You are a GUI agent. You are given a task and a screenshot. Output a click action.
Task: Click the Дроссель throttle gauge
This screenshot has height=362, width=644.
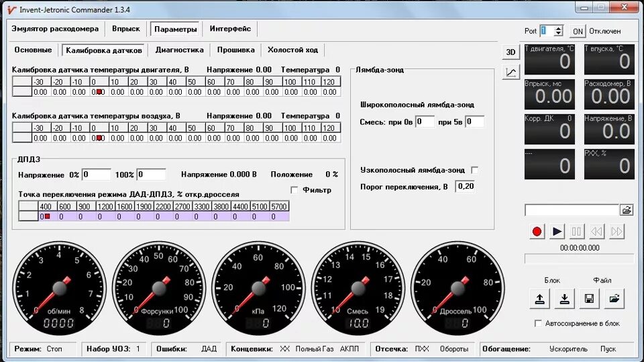click(x=458, y=288)
